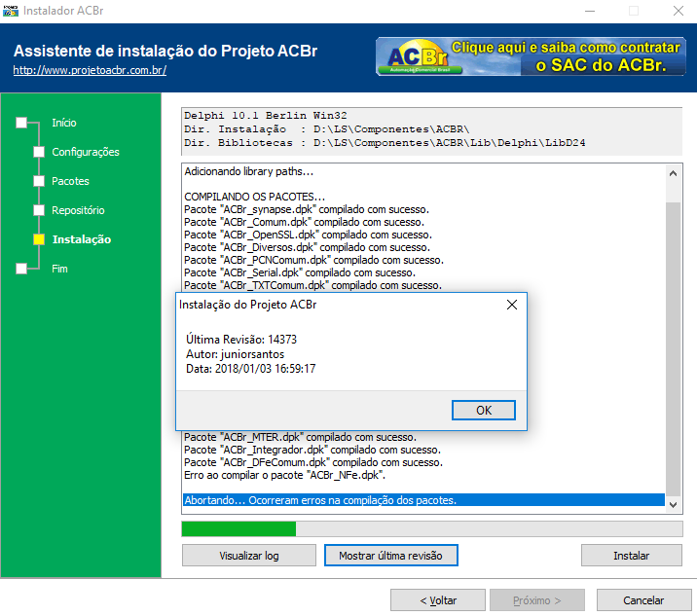The height and width of the screenshot is (616, 697).
Task: Select the ACBr_Integrador.dpk log line
Action: 312,450
